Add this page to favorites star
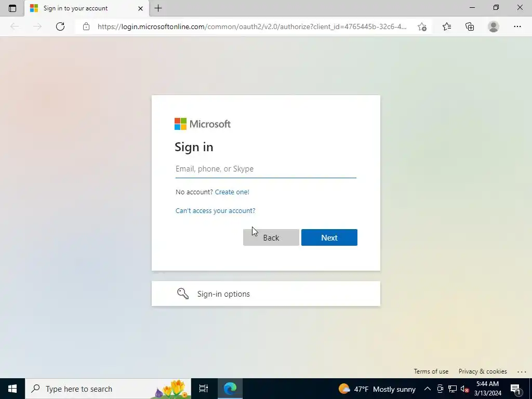532x399 pixels. pos(422,26)
